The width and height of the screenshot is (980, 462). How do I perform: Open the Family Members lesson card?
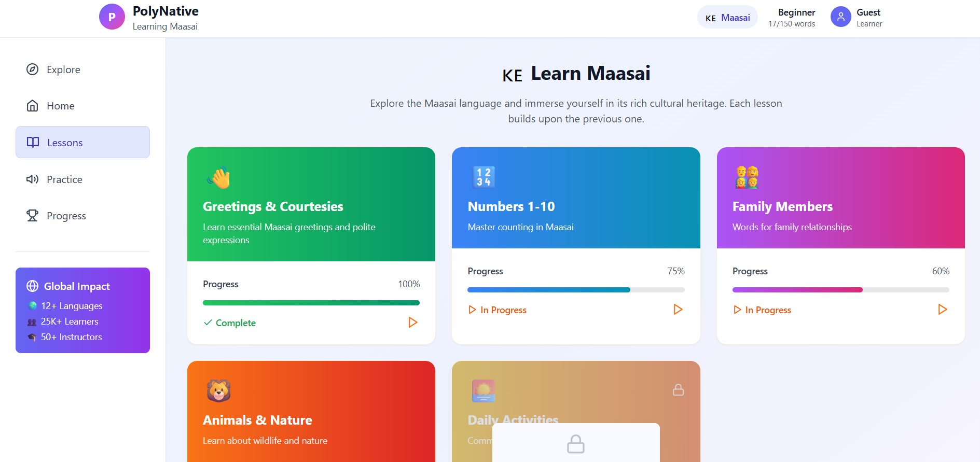[841, 246]
